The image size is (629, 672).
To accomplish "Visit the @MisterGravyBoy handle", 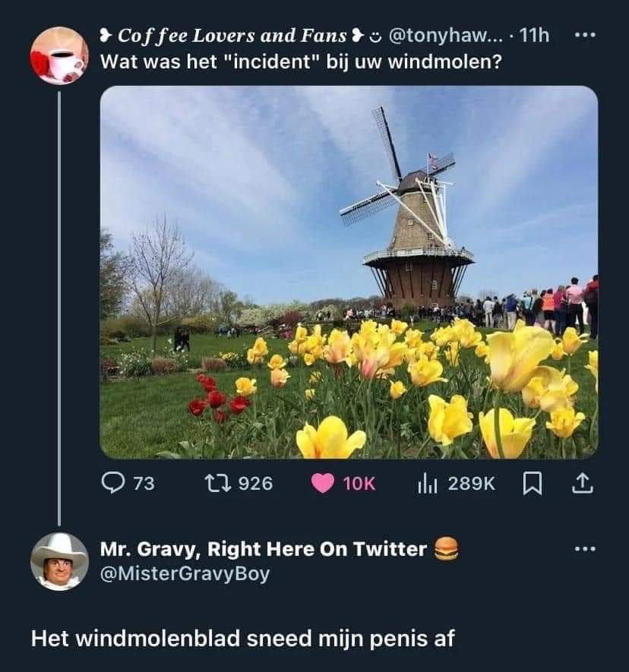I will 185,573.
